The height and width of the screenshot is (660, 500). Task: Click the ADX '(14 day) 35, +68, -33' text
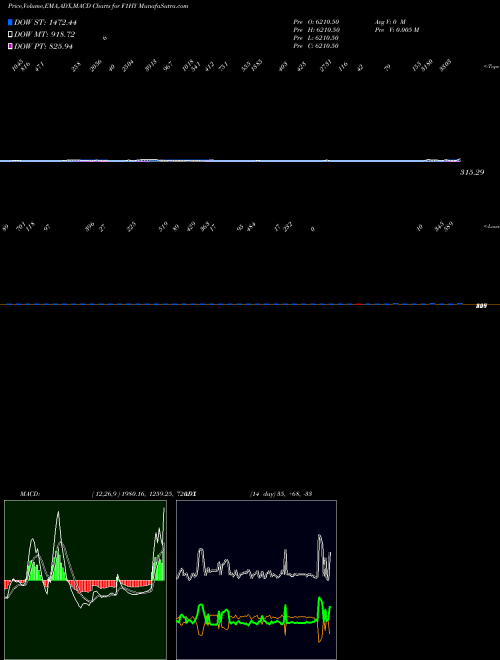(281, 494)
